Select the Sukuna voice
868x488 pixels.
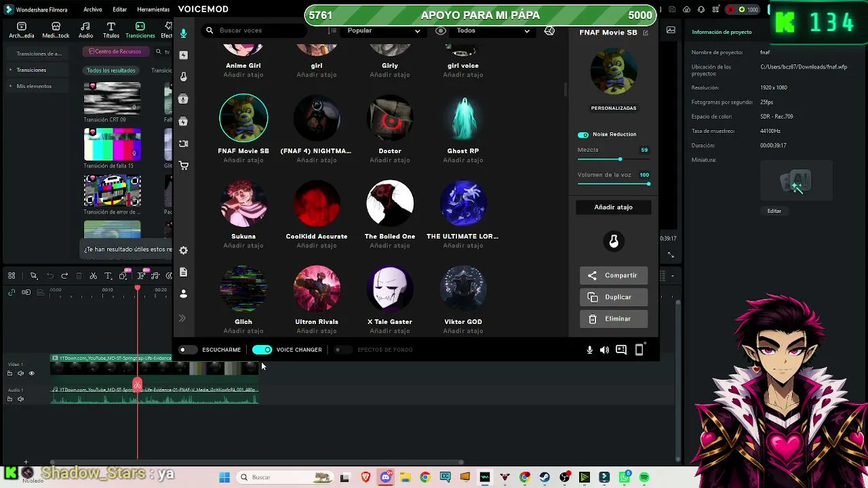[243, 205]
